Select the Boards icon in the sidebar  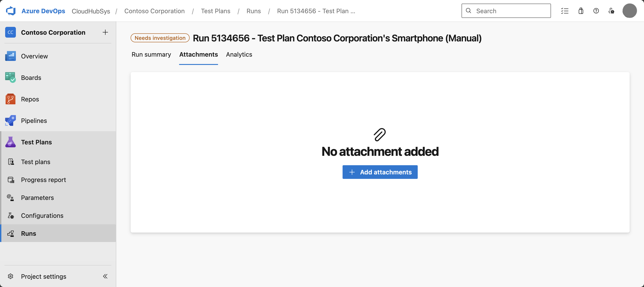10,77
